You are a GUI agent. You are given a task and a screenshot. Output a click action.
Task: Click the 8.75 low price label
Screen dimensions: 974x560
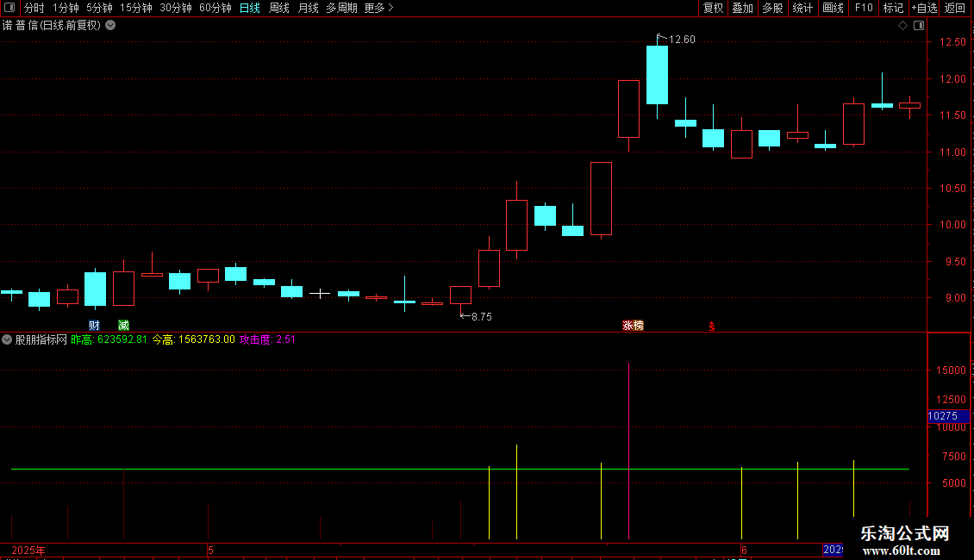point(482,317)
